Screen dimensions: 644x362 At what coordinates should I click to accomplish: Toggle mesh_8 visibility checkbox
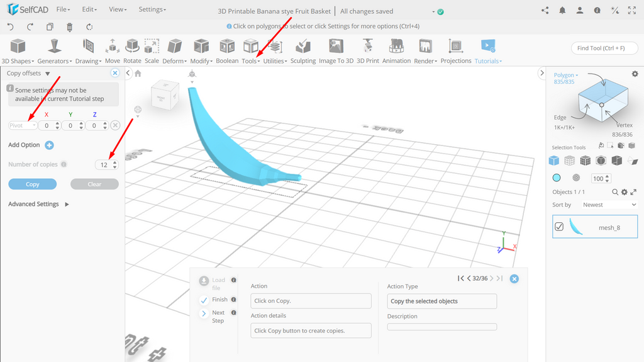558,227
